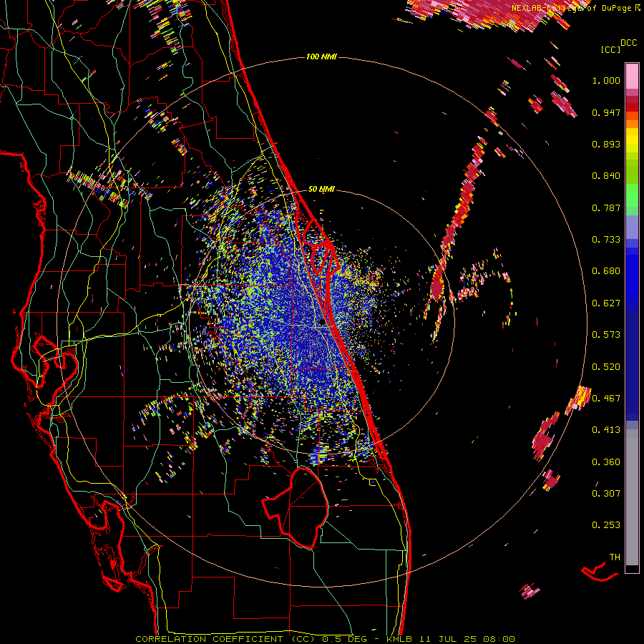
Task: Click the 1.000 legend value
Action: (606, 80)
